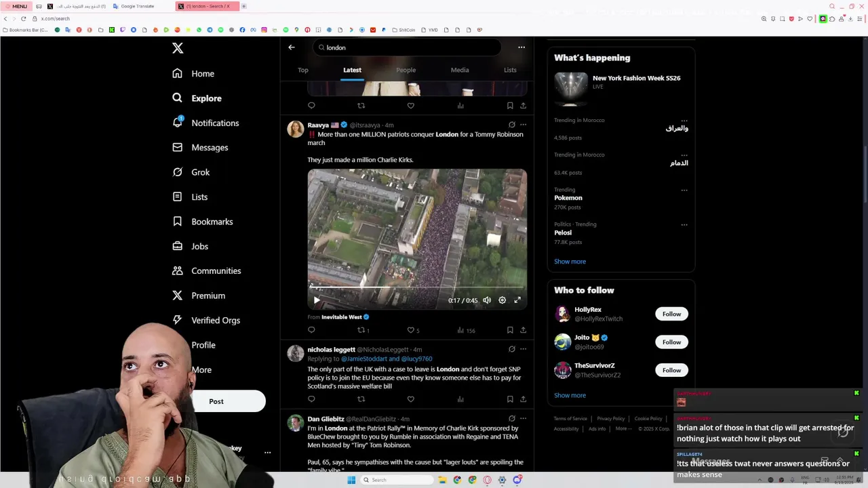Open search options three-dot menu

[x=521, y=47]
